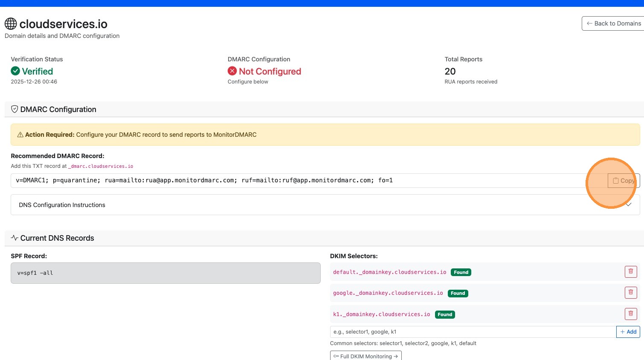644x360 pixels.
Task: Click the DKIM selector input field
Action: [473, 332]
